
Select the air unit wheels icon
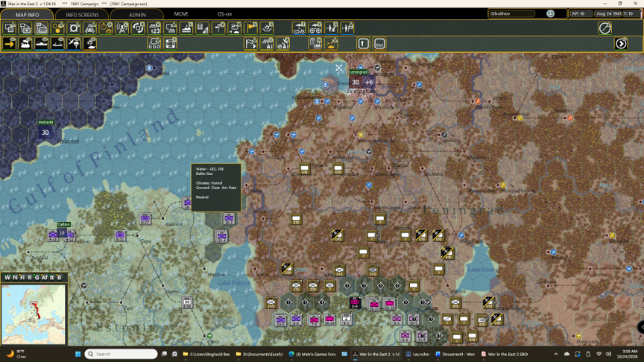315,28
